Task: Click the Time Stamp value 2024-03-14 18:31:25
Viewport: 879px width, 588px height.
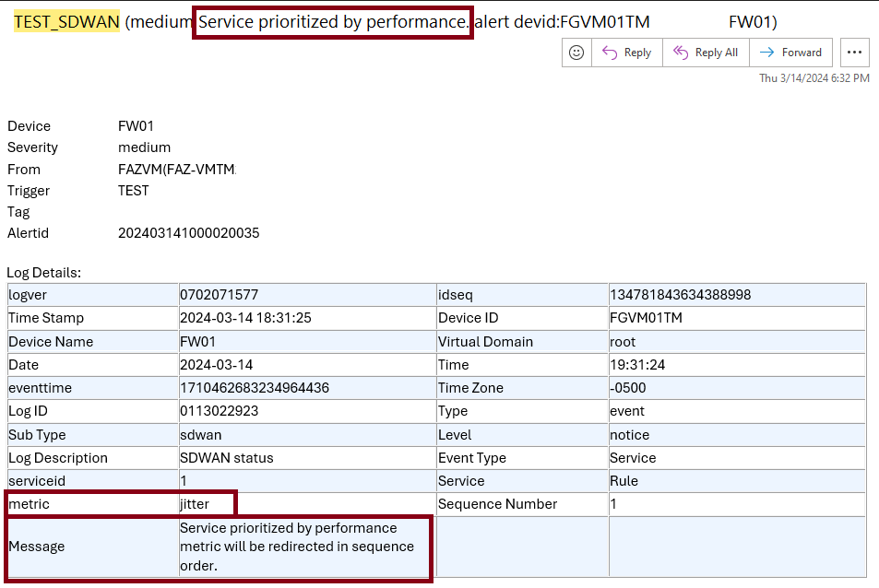Action: pyautogui.click(x=245, y=318)
